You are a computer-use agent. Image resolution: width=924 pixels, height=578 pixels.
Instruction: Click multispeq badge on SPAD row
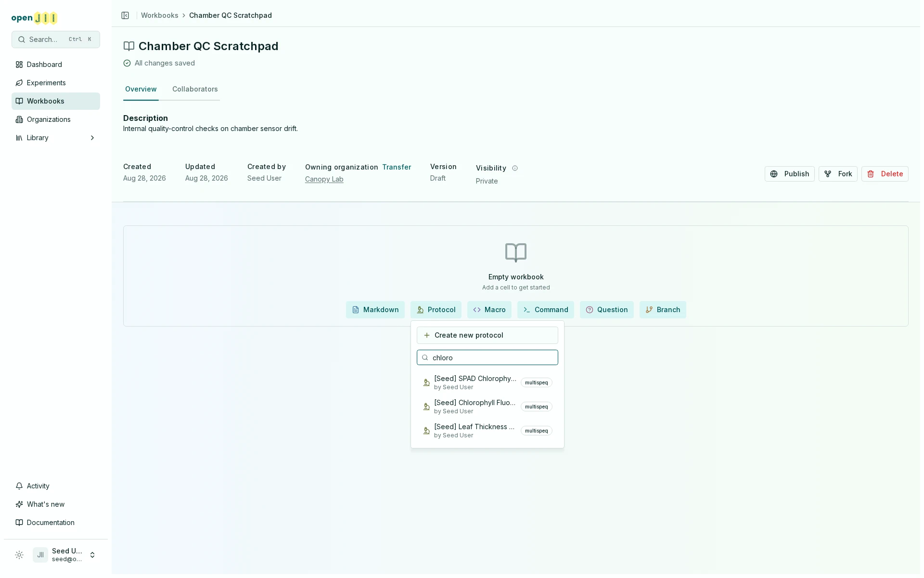click(x=536, y=382)
